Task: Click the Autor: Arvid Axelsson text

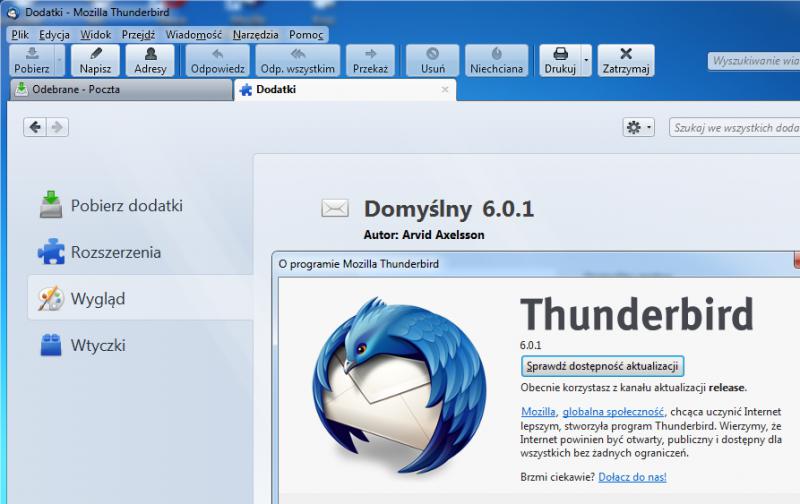Action: point(424,235)
